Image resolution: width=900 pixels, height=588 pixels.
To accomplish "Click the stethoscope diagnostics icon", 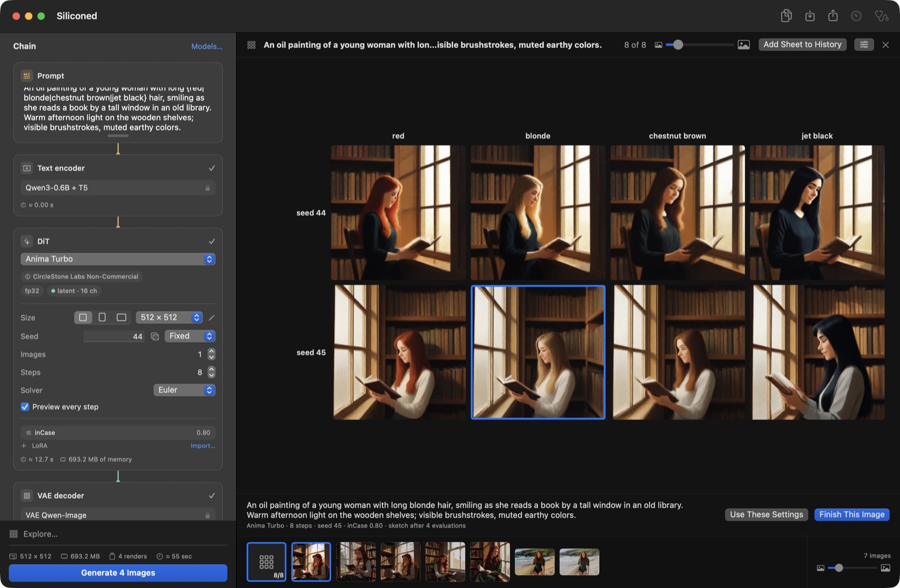I will click(881, 16).
